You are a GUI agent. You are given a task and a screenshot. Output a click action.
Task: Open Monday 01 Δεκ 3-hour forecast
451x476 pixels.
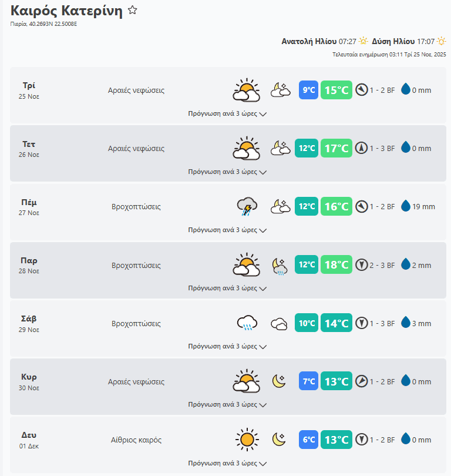[x=227, y=463]
